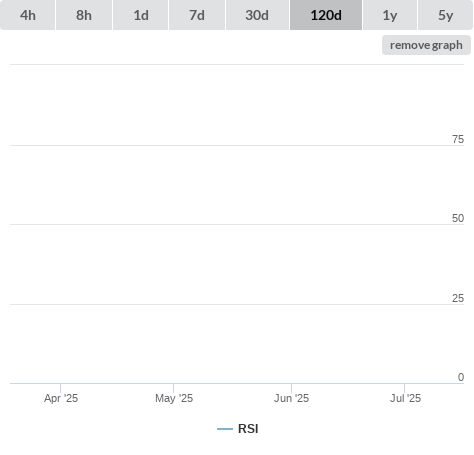Switch chart to 1y range
The height and width of the screenshot is (455, 474).
(390, 15)
